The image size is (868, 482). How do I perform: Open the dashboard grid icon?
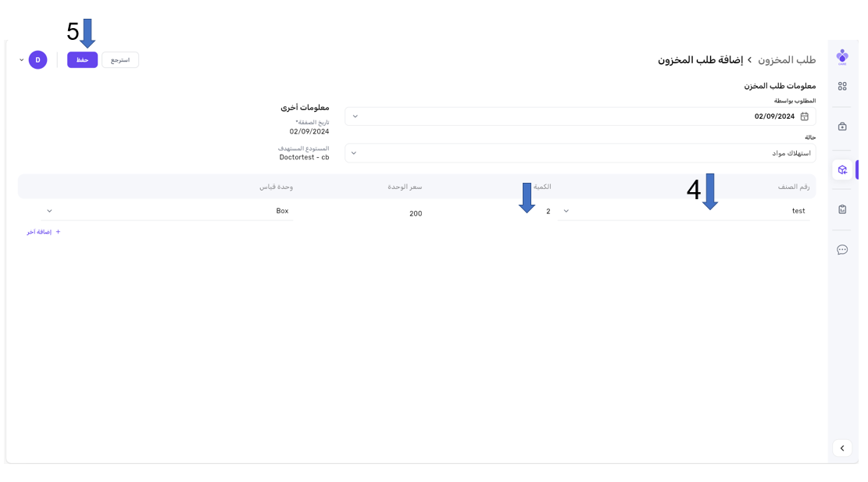click(x=841, y=87)
